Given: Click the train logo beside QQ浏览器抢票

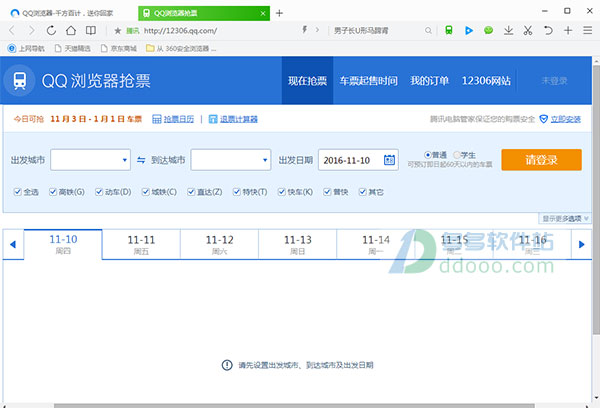Looking at the screenshot, I should coord(20,81).
